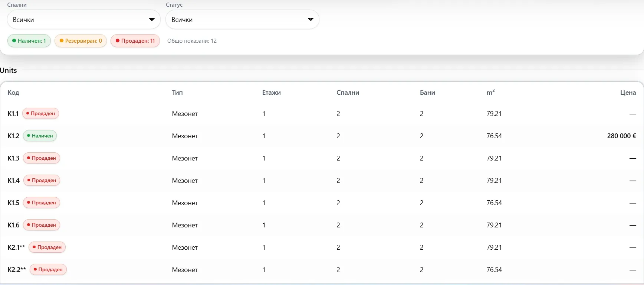The height and width of the screenshot is (285, 644).
Task: Click the Продаден badge next to K1.6
Action: [42, 225]
